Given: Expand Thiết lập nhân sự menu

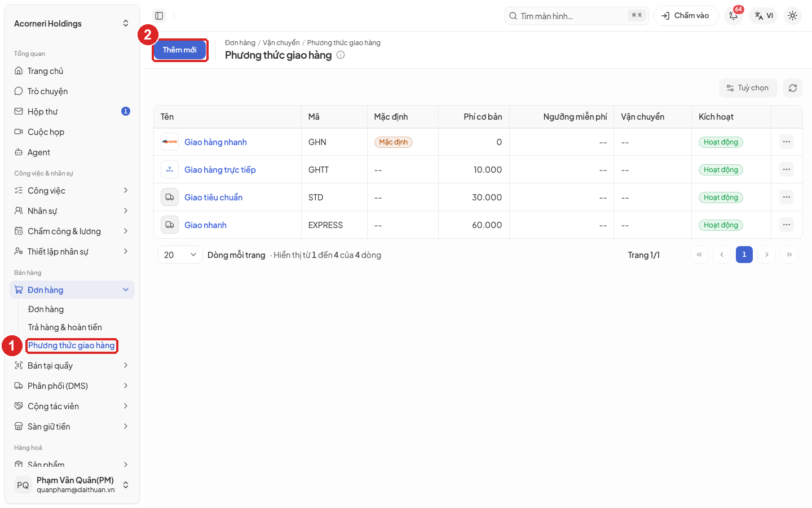Looking at the screenshot, I should coord(72,252).
